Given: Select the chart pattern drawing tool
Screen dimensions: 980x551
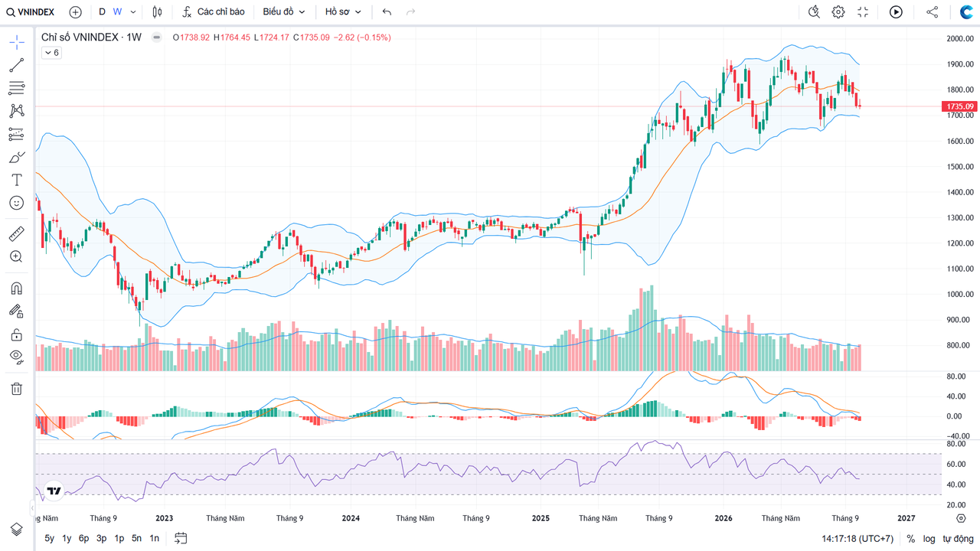Looking at the screenshot, I should click(x=17, y=111).
